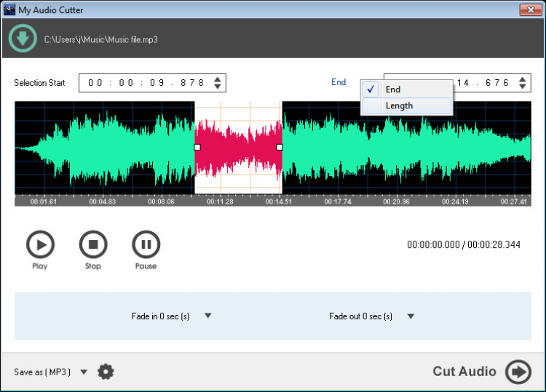The width and height of the screenshot is (546, 392).
Task: Click the blue End mode link
Action: tap(339, 82)
